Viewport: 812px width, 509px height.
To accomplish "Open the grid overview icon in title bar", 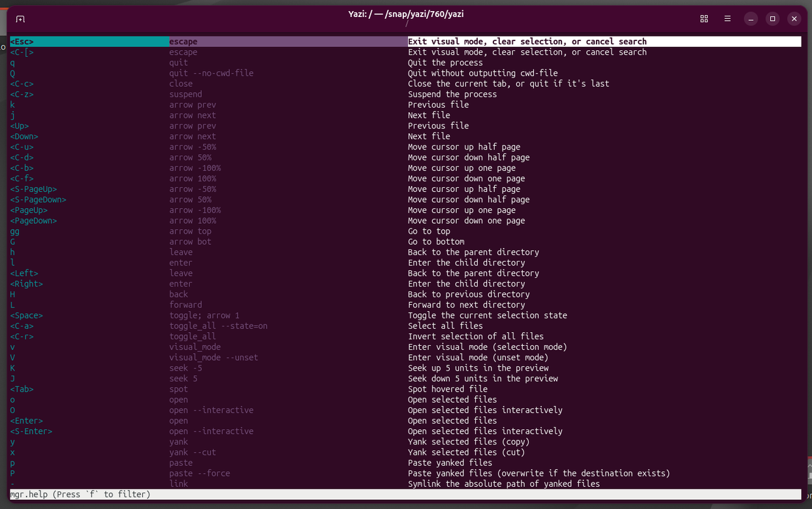I will click(704, 19).
